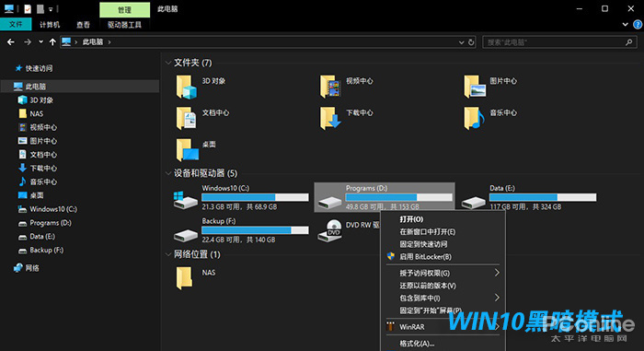
Task: Expand the ribbon with the chevron
Action: point(625,25)
